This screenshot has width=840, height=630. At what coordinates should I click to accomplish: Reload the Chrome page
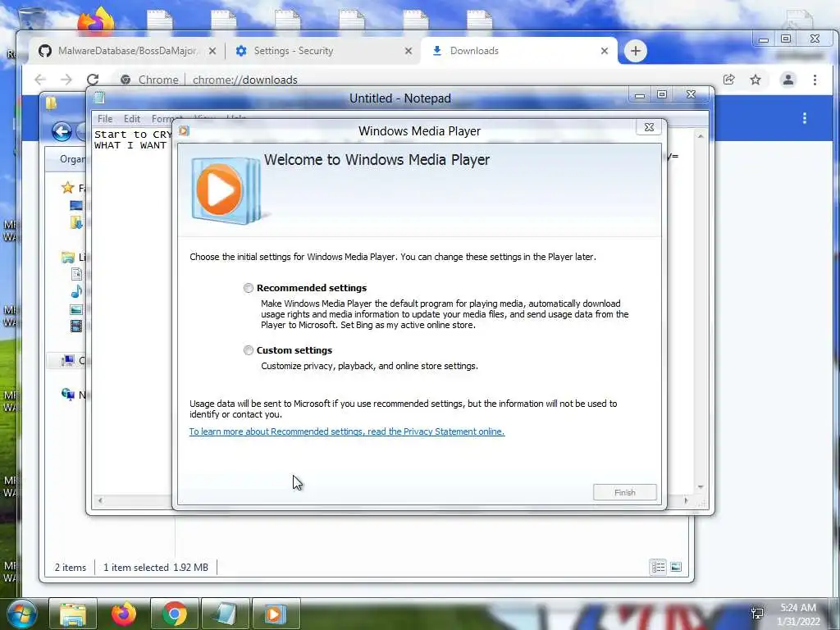tap(93, 80)
